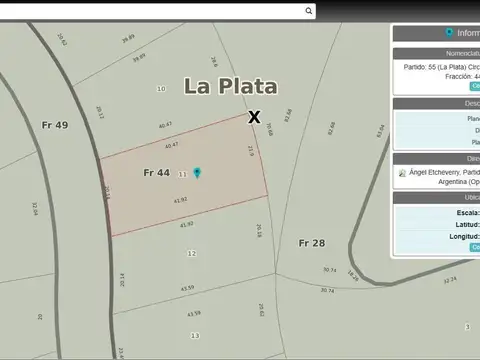
Task: Select the Ubica section header above Escala
Action: pyautogui.click(x=437, y=198)
